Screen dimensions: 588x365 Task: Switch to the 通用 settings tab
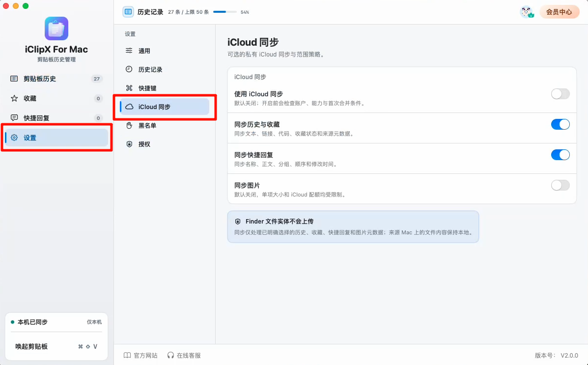pos(165,51)
